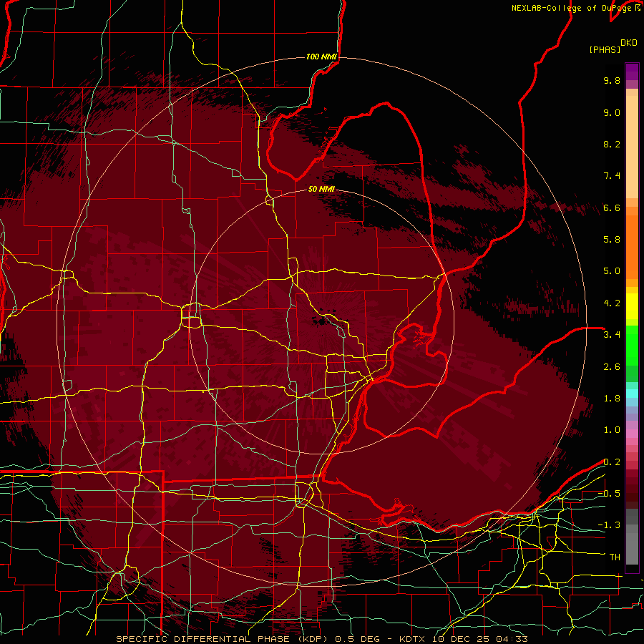Pick the pink band of the color scale

pyautogui.click(x=632, y=434)
